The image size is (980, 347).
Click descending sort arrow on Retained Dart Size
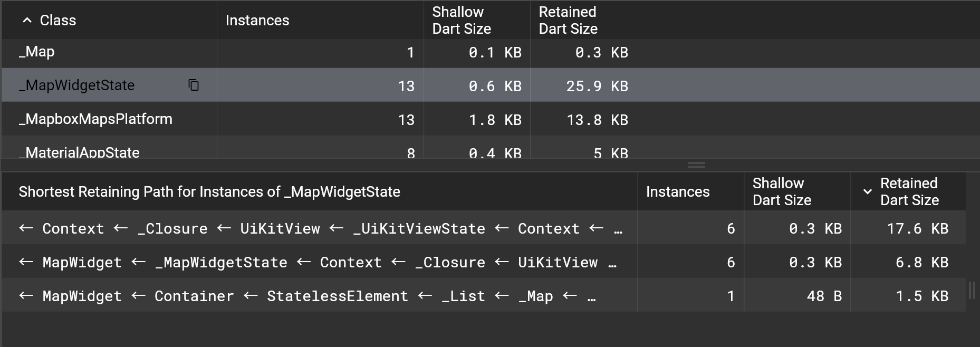pos(867,191)
